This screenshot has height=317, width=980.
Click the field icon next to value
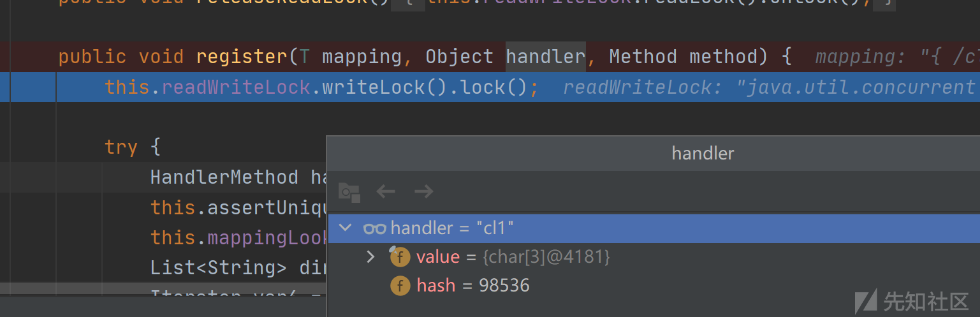(400, 257)
